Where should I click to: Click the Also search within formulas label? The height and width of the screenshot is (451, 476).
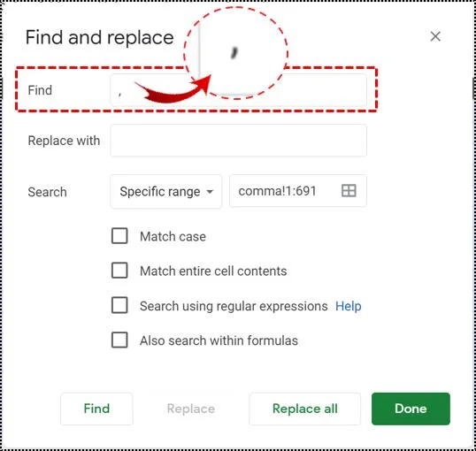(219, 340)
